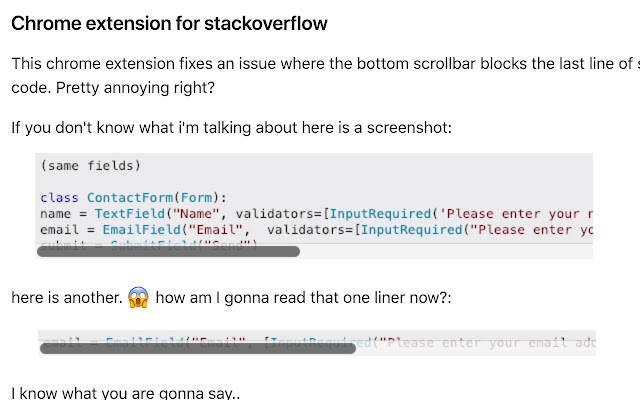Click InputRequired in the email line
The height and width of the screenshot is (400, 640).
(405, 229)
